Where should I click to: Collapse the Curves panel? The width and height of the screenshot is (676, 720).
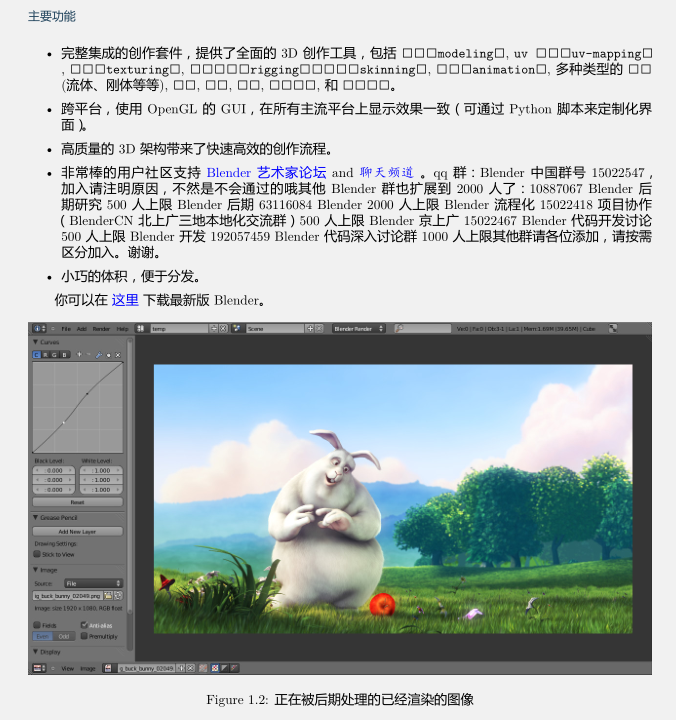35,342
